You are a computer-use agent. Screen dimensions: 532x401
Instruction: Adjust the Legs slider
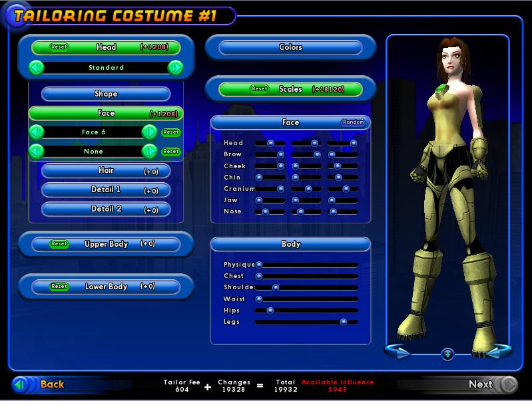coord(306,322)
